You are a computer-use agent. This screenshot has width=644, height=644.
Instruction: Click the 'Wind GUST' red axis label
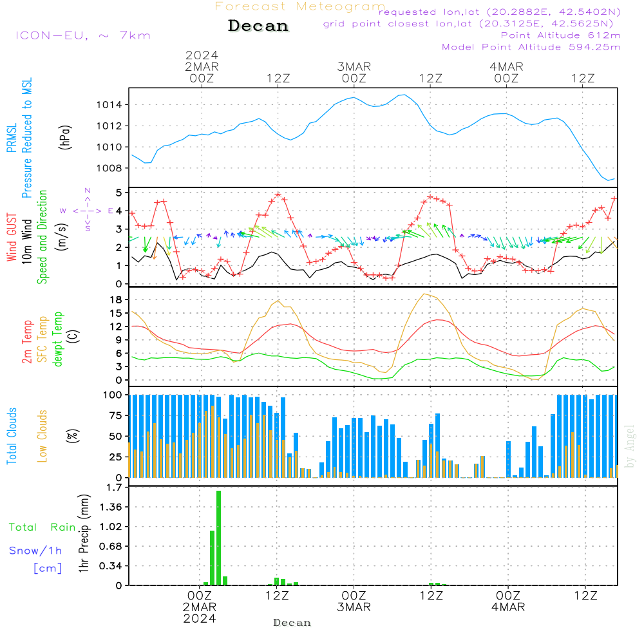[12, 237]
